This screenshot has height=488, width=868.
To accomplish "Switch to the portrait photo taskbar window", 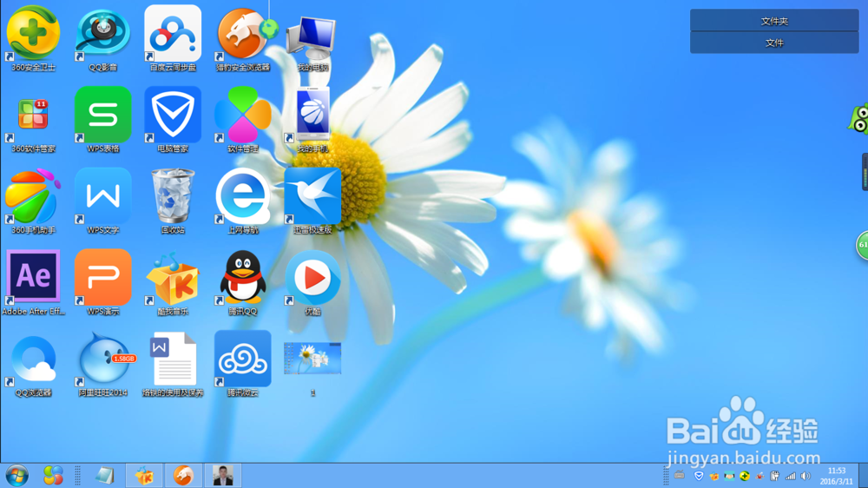I will pyautogui.click(x=222, y=475).
